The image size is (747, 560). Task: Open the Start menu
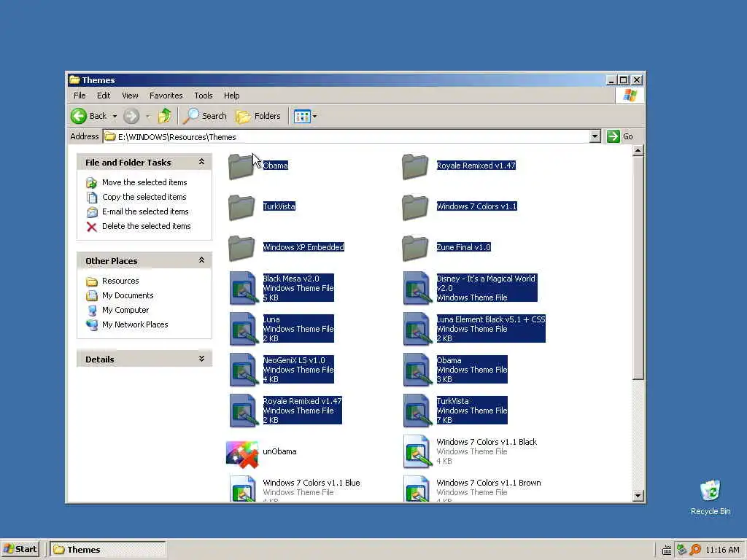pyautogui.click(x=20, y=549)
